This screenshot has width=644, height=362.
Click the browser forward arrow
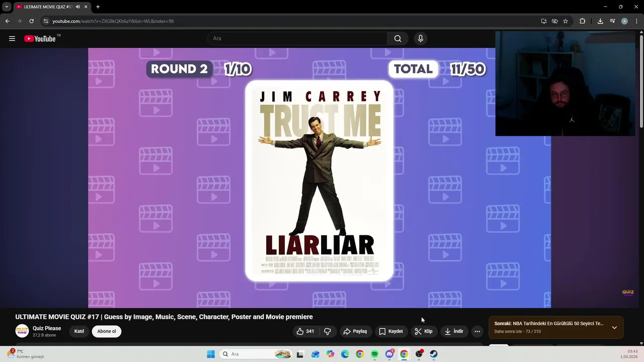tap(19, 21)
